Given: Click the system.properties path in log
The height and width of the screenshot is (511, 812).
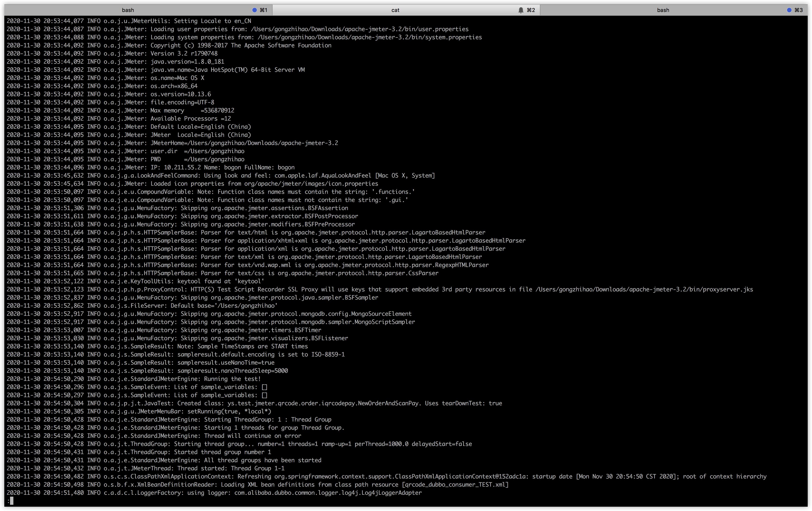Looking at the screenshot, I should tap(370, 37).
